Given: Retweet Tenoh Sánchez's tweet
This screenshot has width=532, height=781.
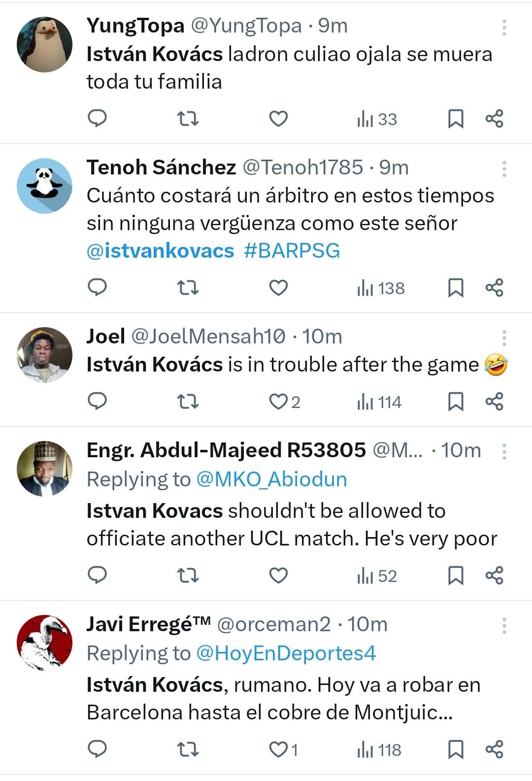Looking at the screenshot, I should [188, 288].
